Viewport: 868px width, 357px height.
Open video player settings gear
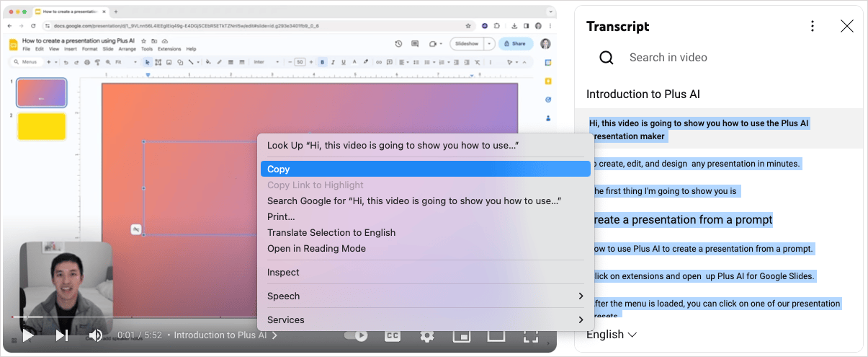[x=426, y=335]
